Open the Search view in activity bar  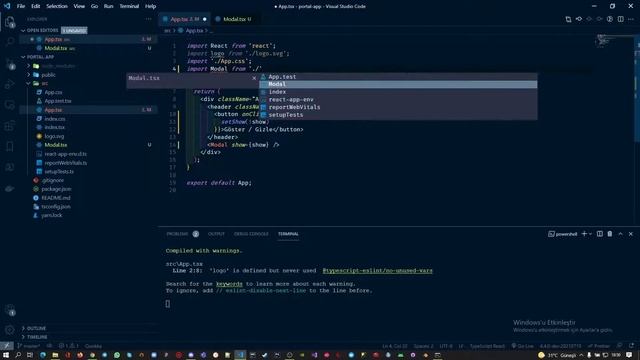tap(10, 42)
